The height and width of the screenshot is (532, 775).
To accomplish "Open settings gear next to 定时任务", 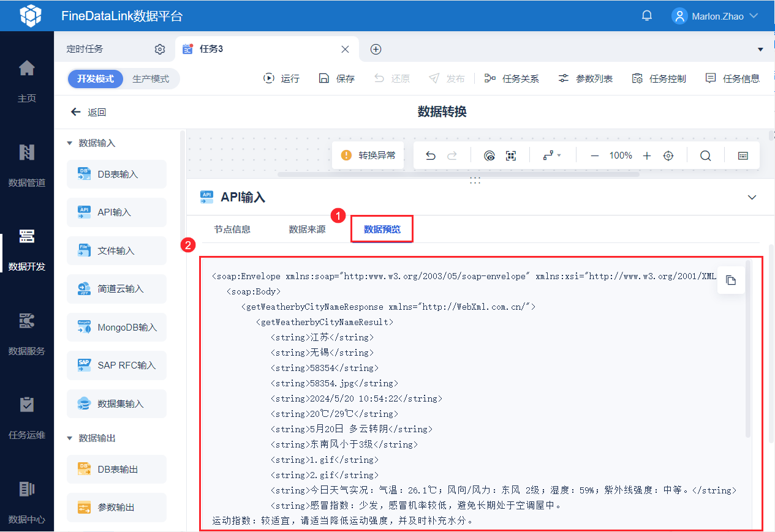I will tap(160, 49).
